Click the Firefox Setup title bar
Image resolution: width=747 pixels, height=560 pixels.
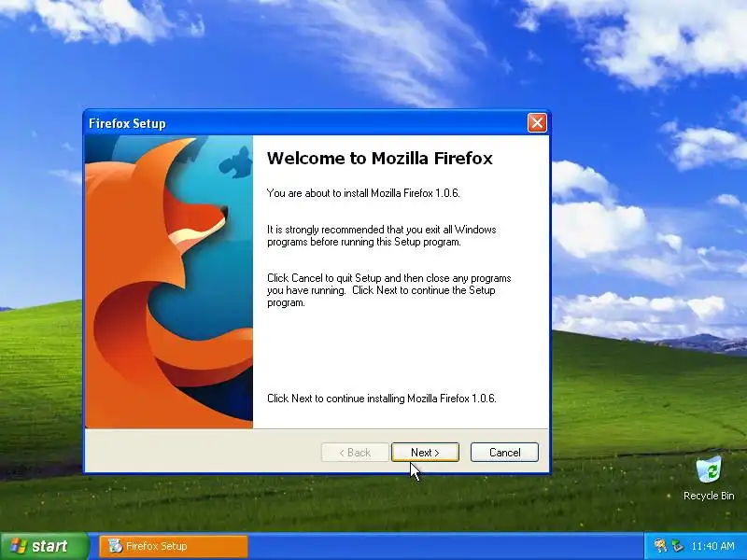click(305, 123)
